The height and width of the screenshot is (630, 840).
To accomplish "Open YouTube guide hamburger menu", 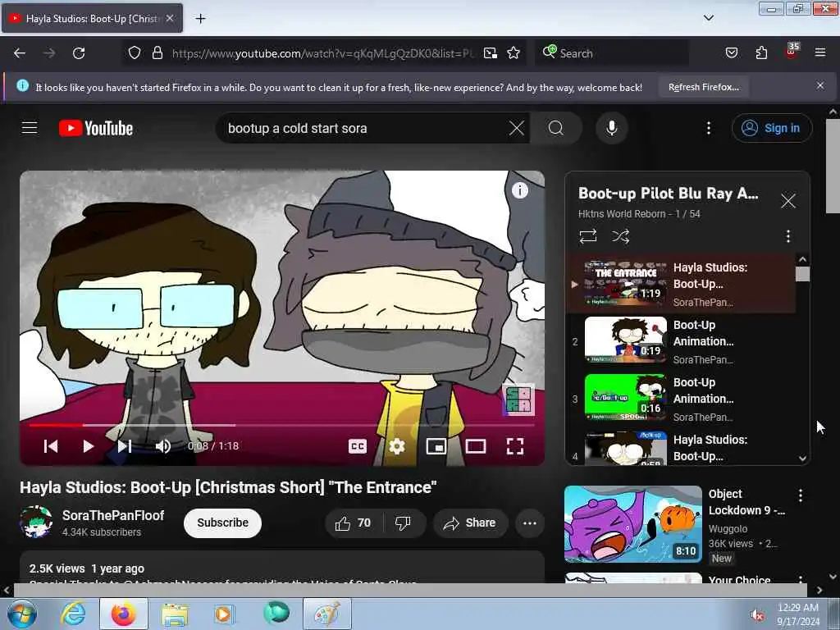I will point(30,128).
